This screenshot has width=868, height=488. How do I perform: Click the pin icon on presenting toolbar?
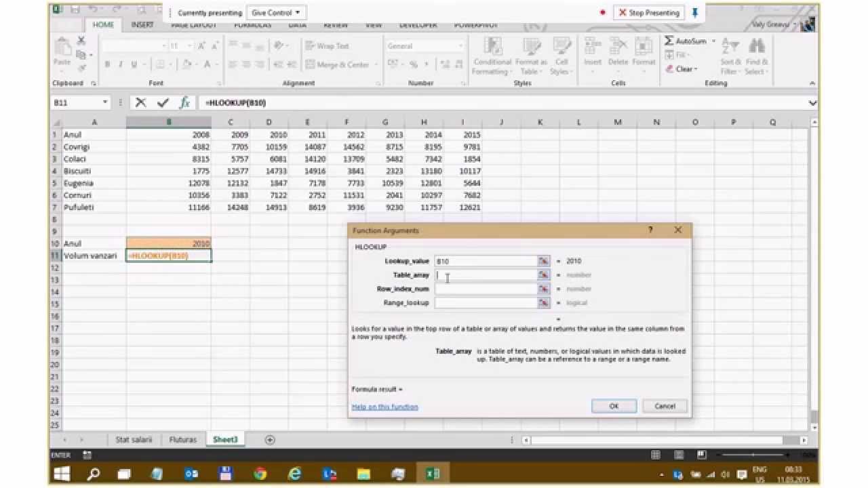point(694,12)
